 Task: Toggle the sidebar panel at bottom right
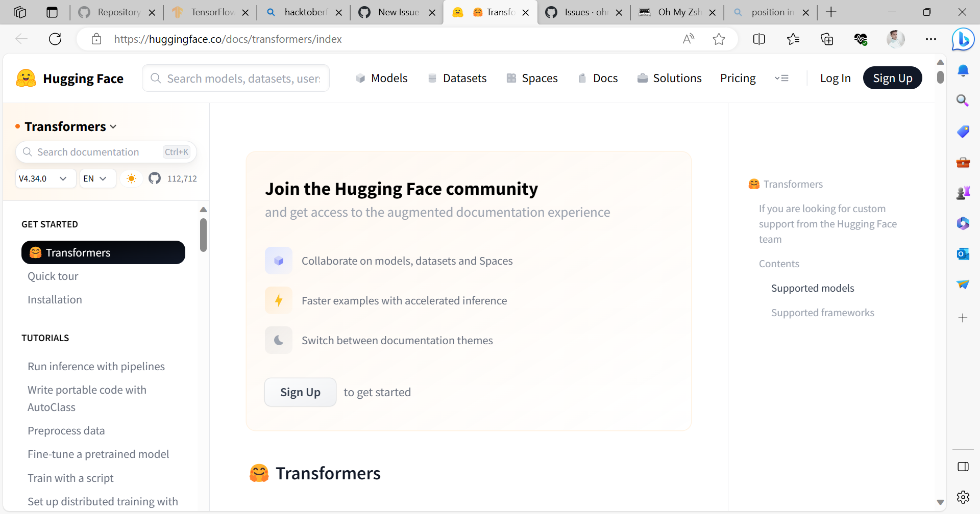coord(963,466)
